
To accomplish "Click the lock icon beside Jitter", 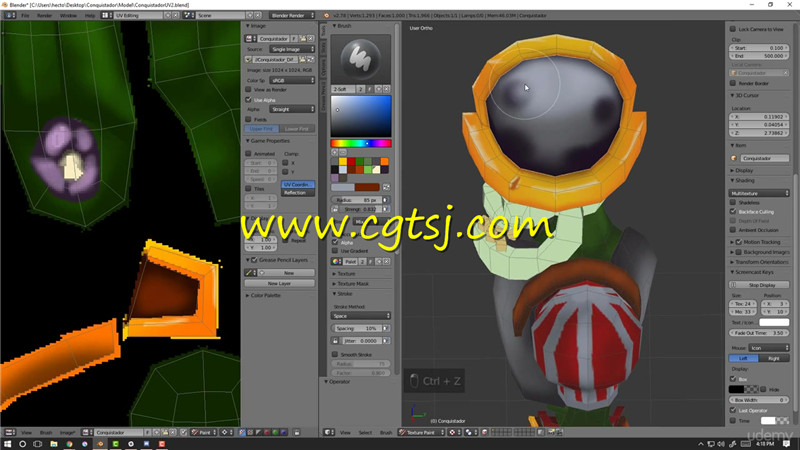I will (335, 341).
